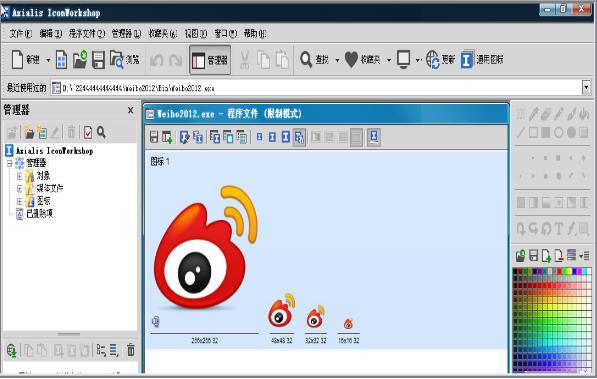Toggle the highlighted multi-size view icon
Viewport: 597px width, 379px height.
click(299, 137)
